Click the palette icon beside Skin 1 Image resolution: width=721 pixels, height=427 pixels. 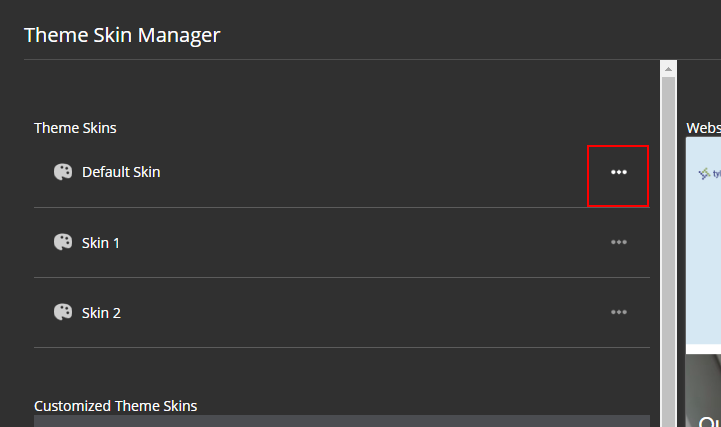[x=63, y=242]
